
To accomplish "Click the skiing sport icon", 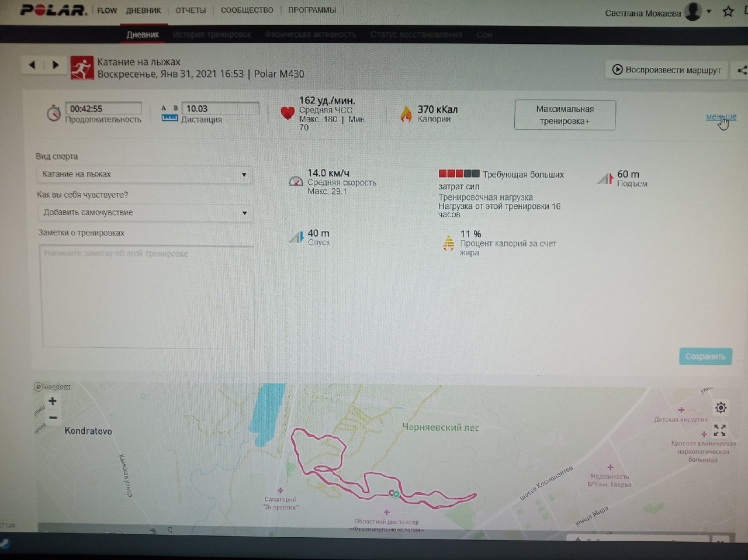I will [82, 68].
